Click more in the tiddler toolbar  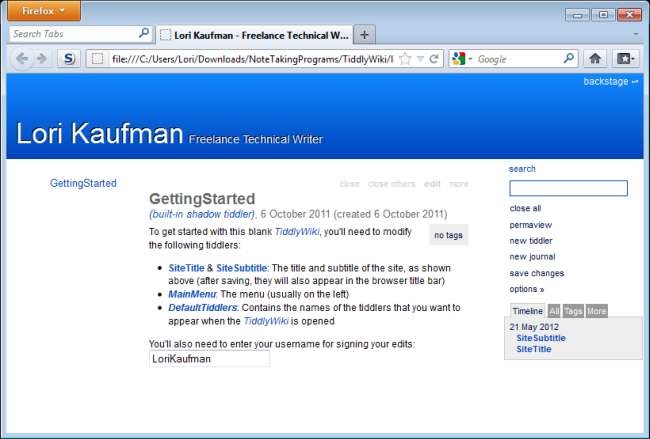coord(458,184)
